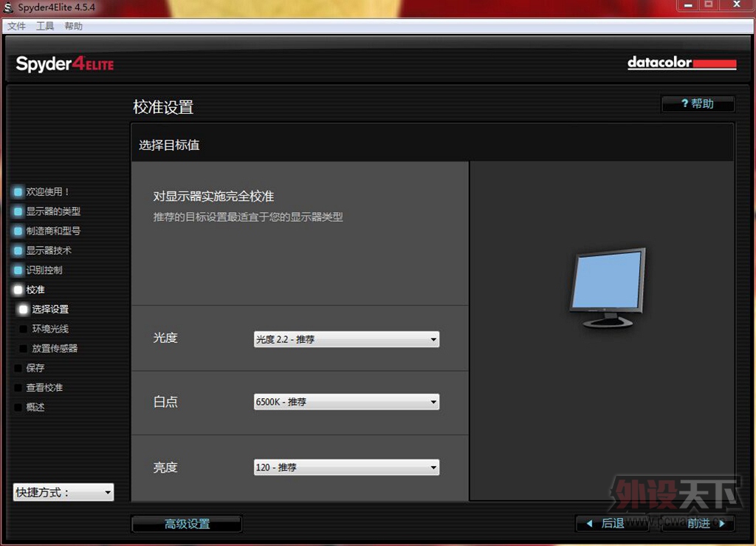
Task: Expand the 亮度 120 dropdown
Action: point(346,467)
